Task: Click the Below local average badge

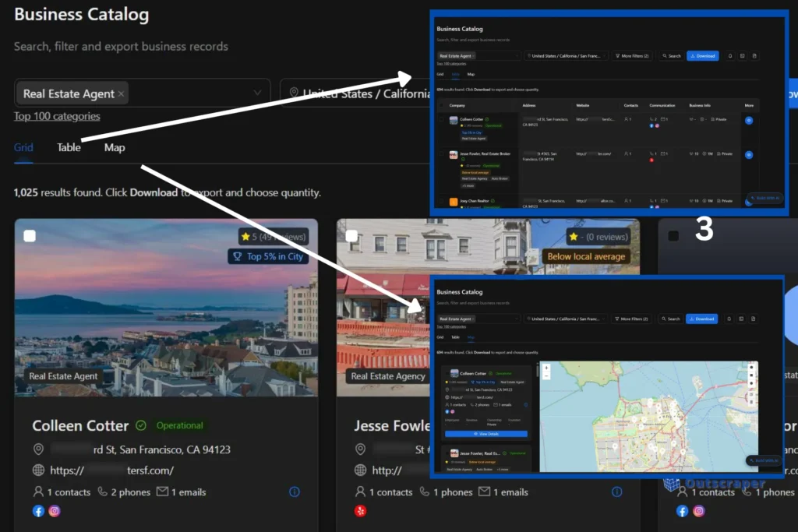Action: point(586,256)
